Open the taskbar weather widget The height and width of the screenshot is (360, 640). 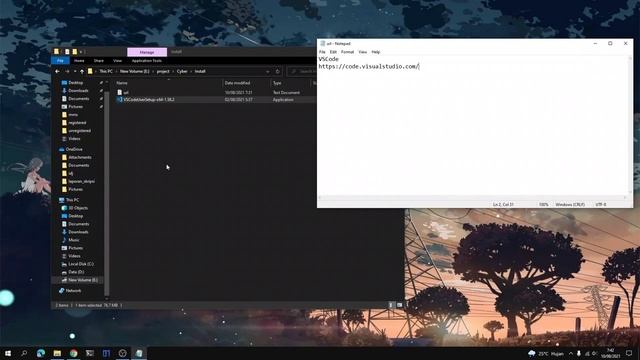point(546,353)
